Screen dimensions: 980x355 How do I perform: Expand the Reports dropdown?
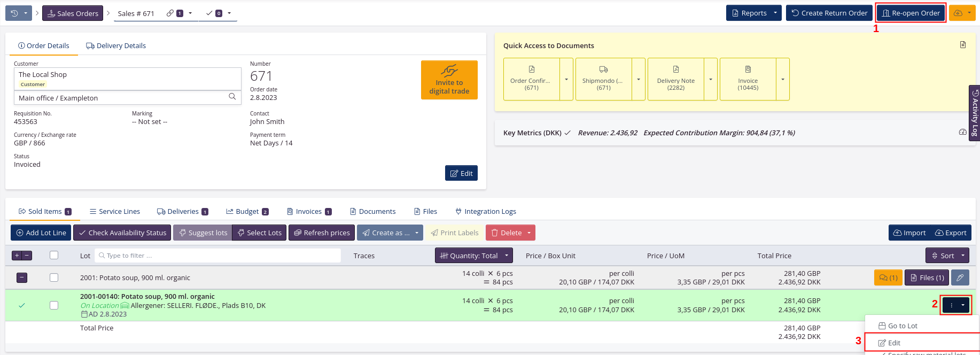coord(775,13)
